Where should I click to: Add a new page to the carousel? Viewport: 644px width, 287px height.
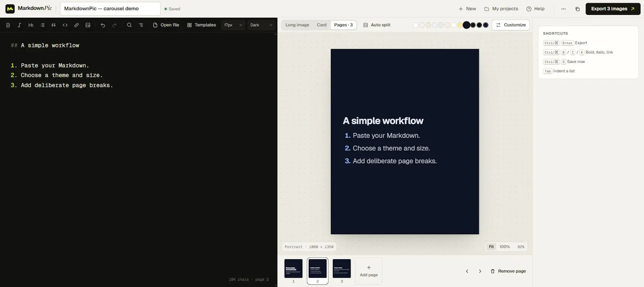click(369, 271)
